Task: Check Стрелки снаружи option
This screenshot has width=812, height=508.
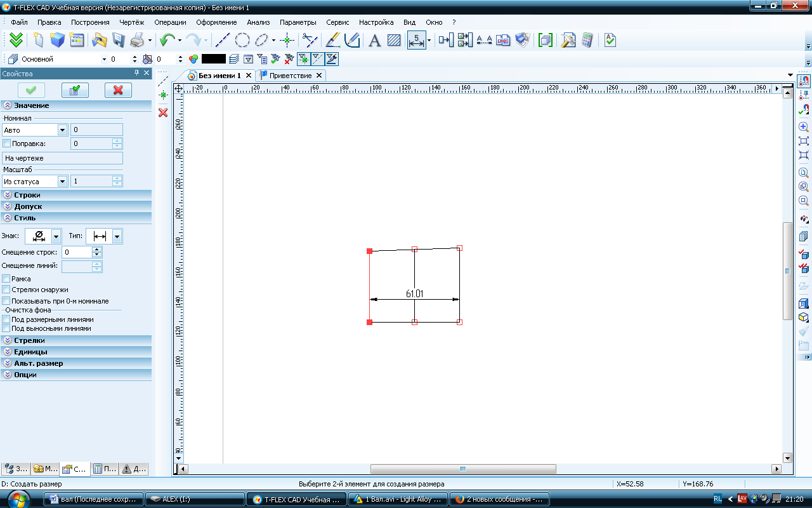Action: 6,290
